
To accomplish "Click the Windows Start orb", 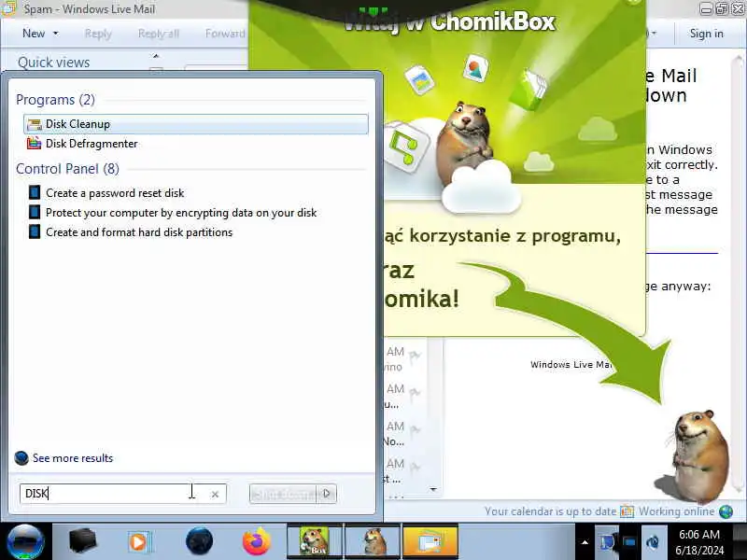I will 25,541.
